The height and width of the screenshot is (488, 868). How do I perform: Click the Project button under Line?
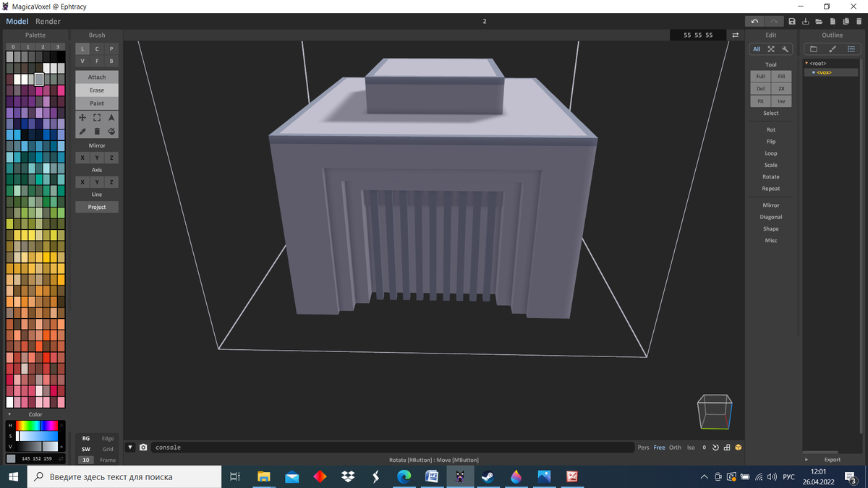(97, 207)
